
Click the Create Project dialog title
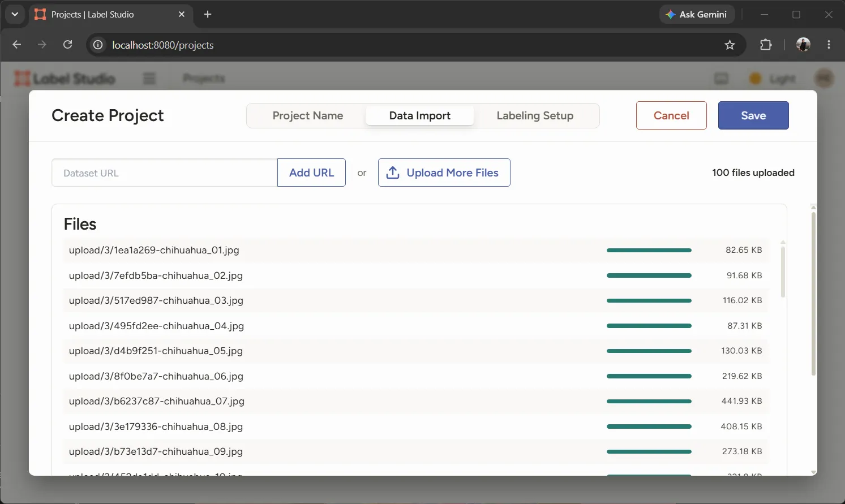108,115
